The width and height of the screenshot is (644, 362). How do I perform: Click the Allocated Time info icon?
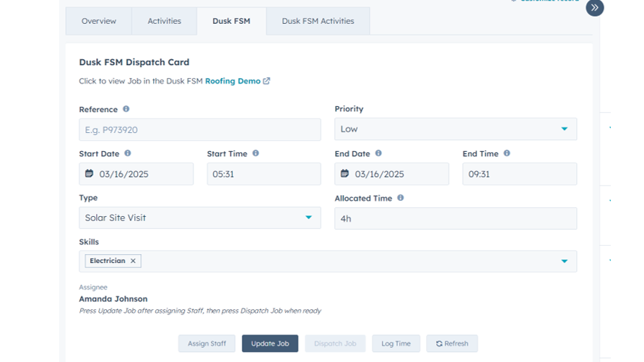point(401,197)
